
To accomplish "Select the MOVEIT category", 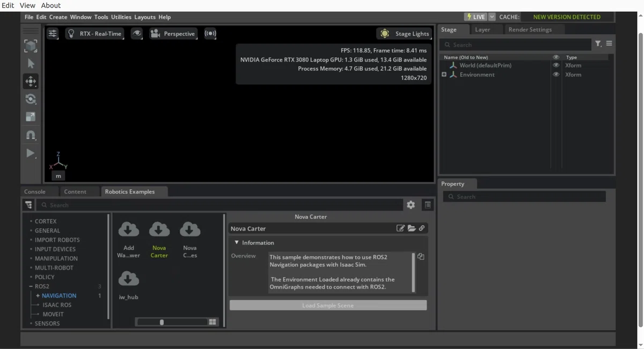I will pos(53,314).
